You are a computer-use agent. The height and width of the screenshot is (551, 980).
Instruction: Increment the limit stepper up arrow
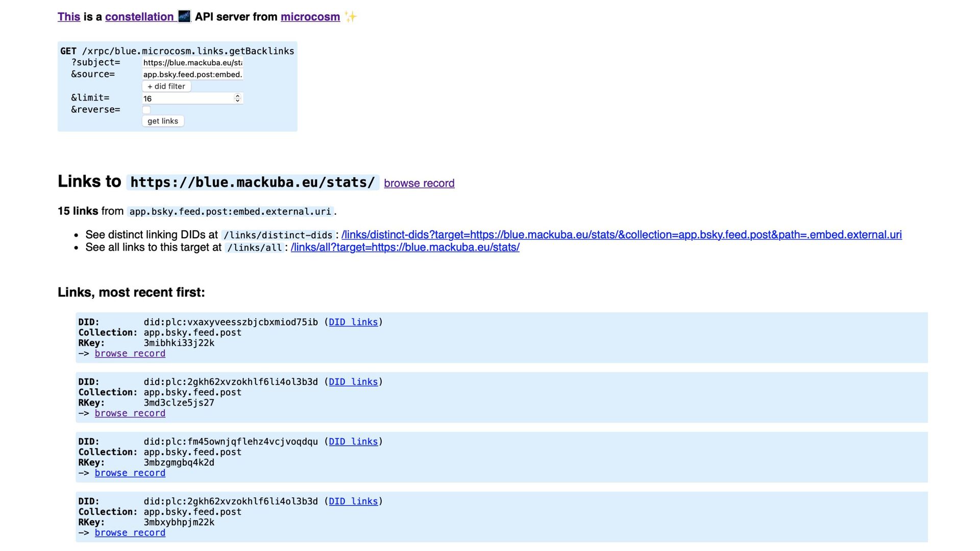(237, 96)
